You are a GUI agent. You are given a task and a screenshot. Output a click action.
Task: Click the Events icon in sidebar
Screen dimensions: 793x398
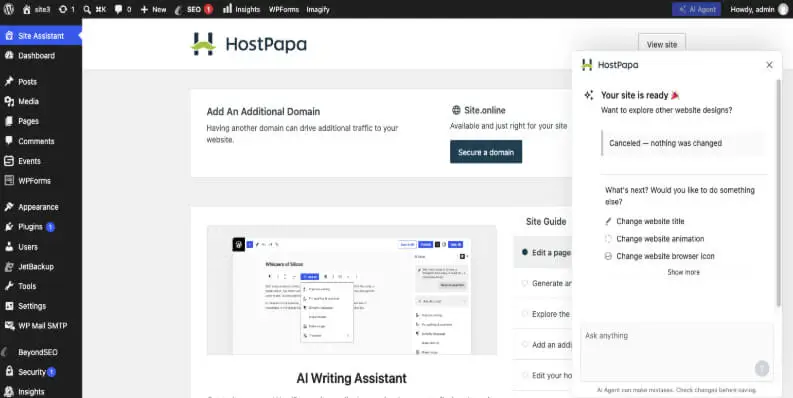[9, 161]
